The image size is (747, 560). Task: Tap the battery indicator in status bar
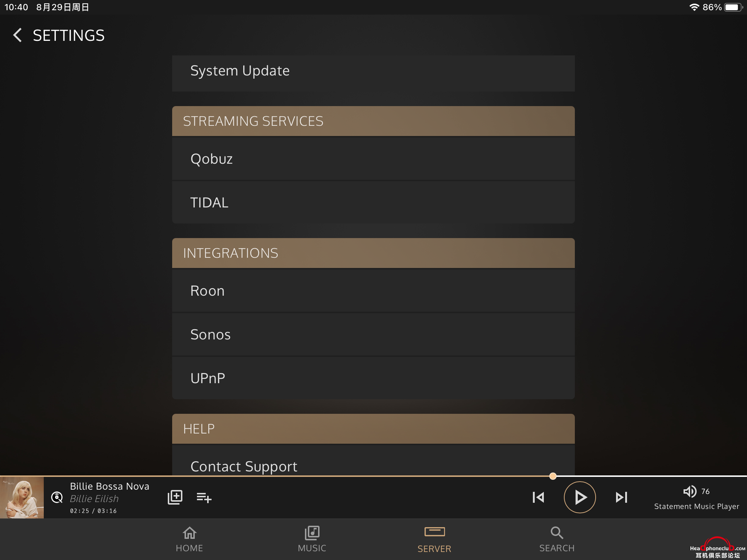tap(733, 7)
